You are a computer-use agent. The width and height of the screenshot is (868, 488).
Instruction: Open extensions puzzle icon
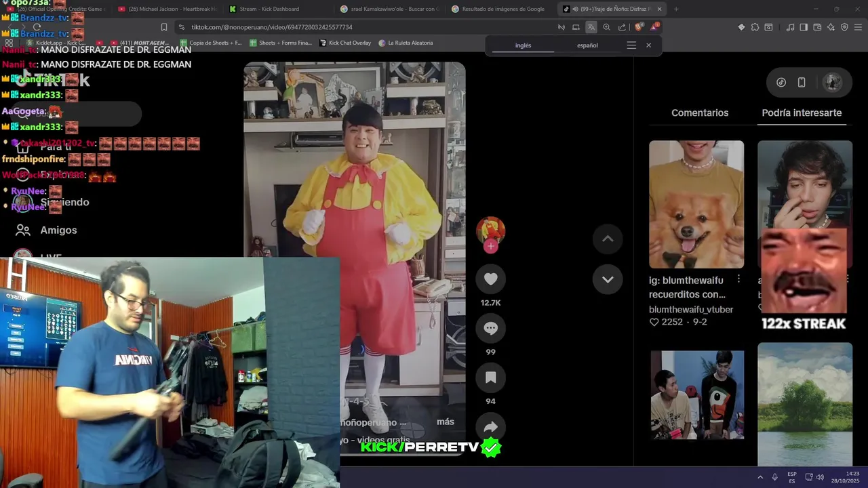[x=755, y=27]
